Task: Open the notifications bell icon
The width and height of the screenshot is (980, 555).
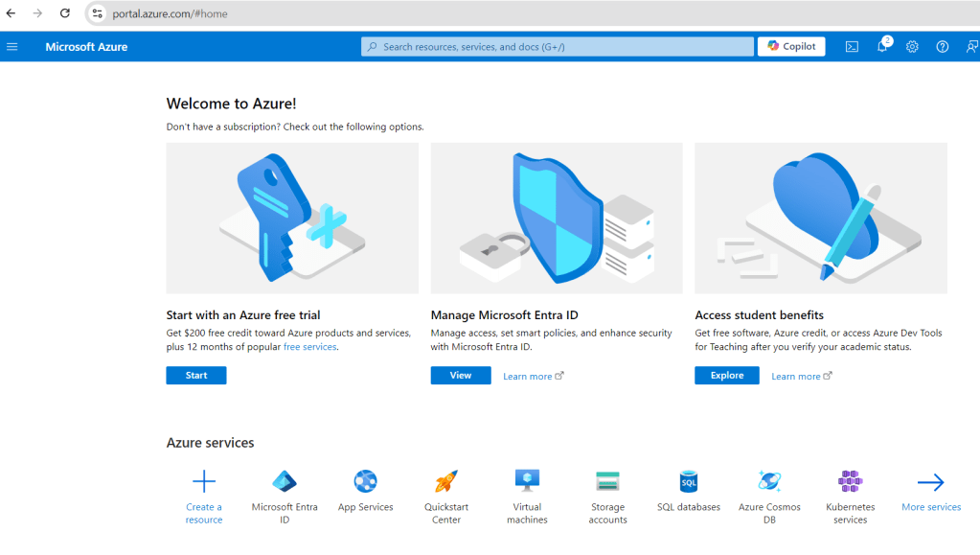Action: click(x=882, y=47)
